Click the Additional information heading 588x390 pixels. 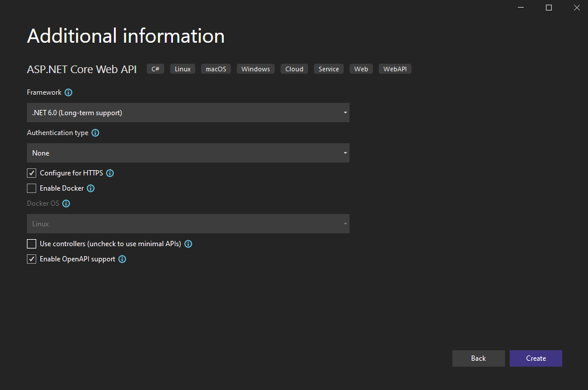point(126,36)
